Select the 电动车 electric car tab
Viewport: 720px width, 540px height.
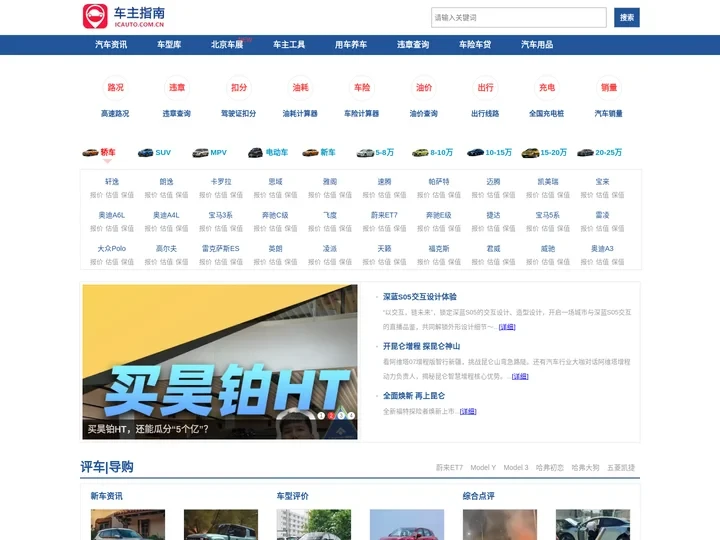click(268, 152)
